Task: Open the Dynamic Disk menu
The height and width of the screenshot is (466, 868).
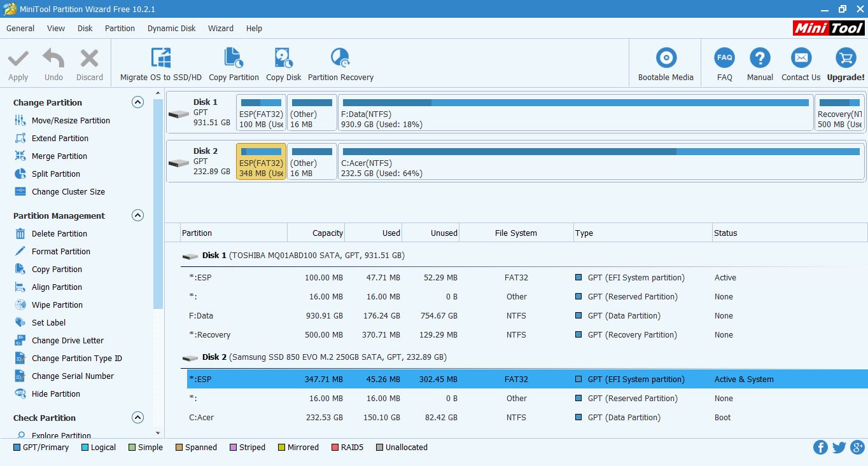Action: pos(172,28)
